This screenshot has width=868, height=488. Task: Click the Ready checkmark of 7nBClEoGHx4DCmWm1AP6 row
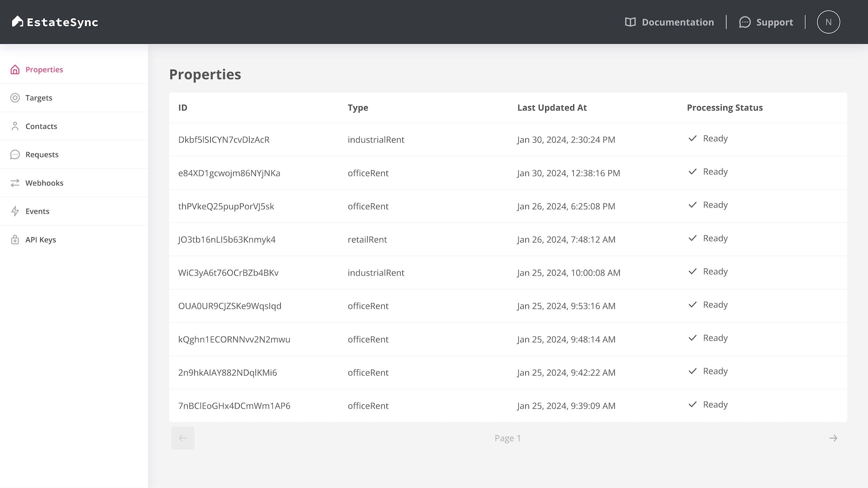692,404
